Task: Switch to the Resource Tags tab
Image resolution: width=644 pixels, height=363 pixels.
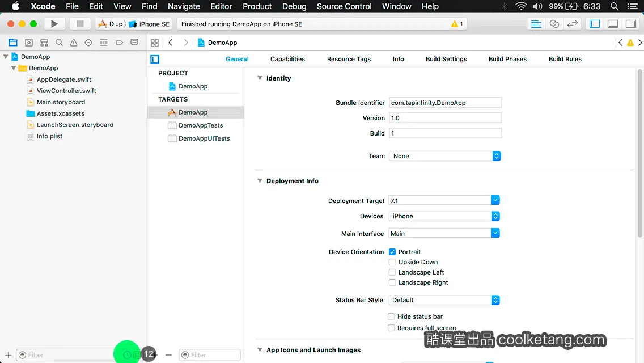Action: [x=349, y=59]
